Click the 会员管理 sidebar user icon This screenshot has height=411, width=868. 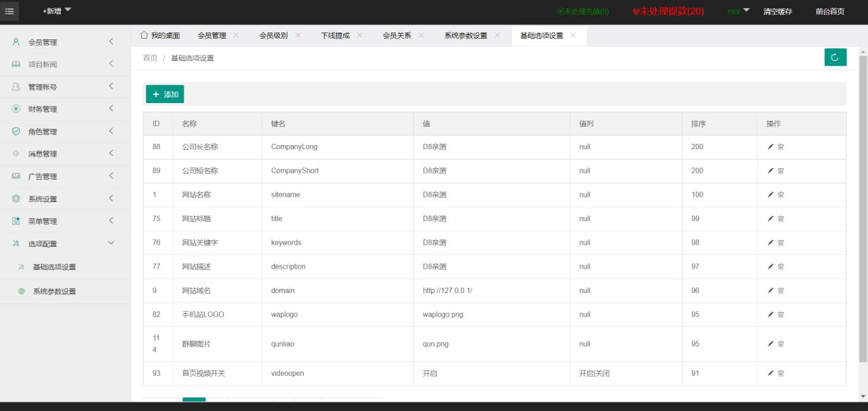(16, 42)
